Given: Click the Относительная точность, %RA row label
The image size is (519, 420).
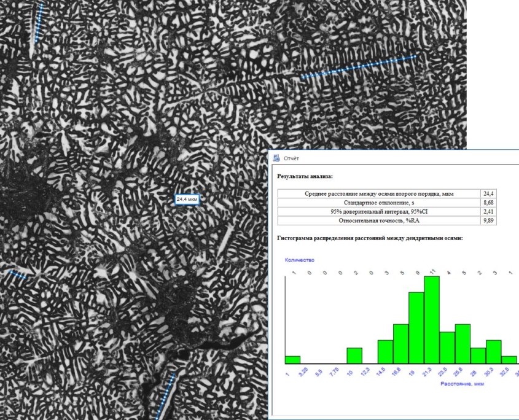Looking at the screenshot, I should (379, 220).
